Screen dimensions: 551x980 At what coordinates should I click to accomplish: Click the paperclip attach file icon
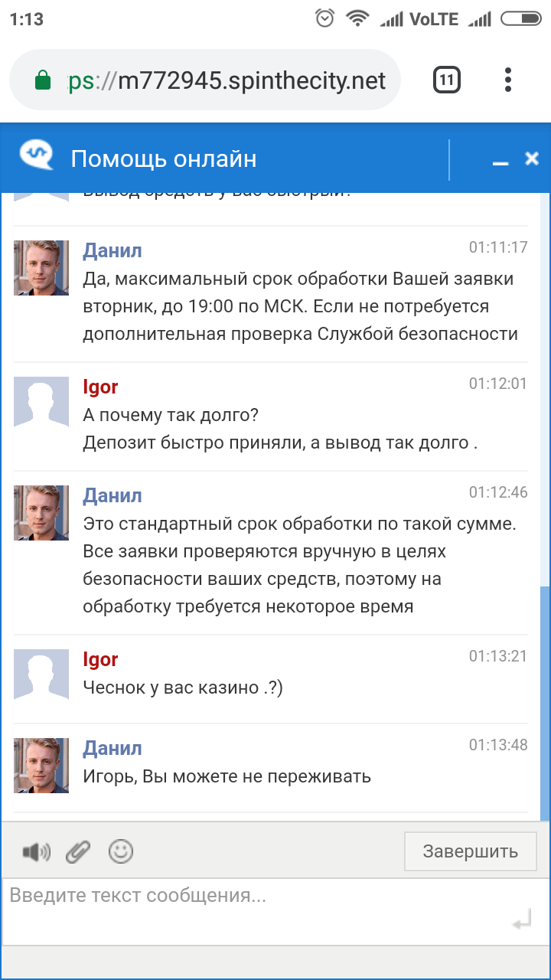pyautogui.click(x=78, y=851)
